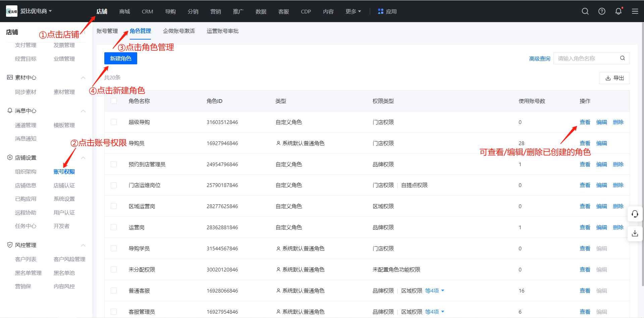
Task: Open the 高级查询 advanced search link
Action: pos(540,59)
